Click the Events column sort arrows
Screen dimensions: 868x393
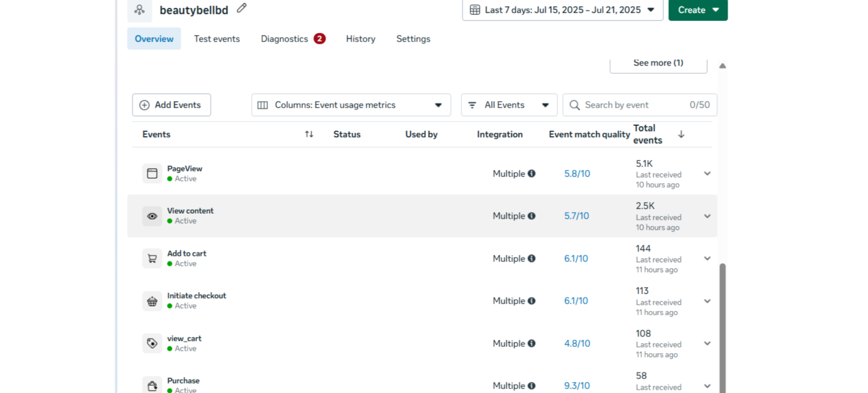tap(309, 134)
